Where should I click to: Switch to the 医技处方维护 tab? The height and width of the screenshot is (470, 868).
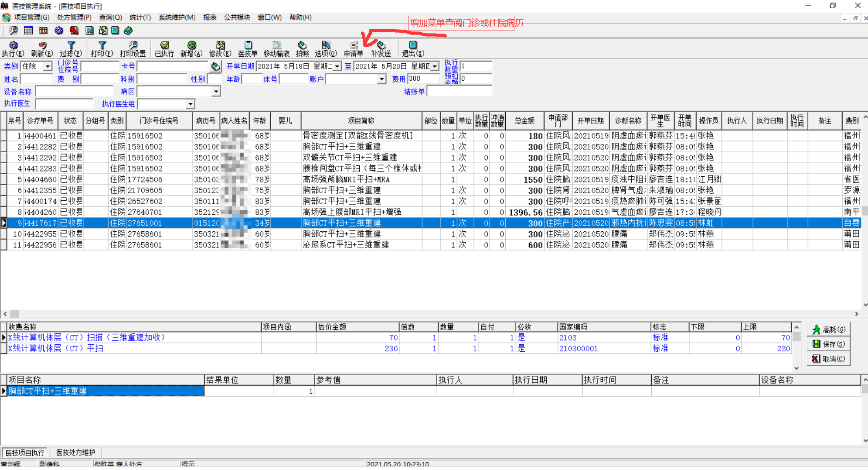tap(75, 452)
